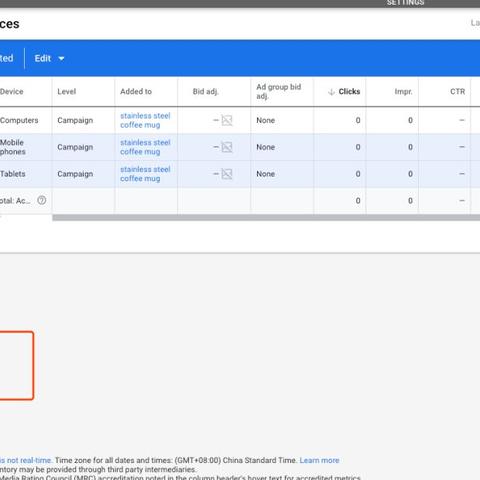Open stainless steel coffee mug link in Tablets row

[145, 174]
